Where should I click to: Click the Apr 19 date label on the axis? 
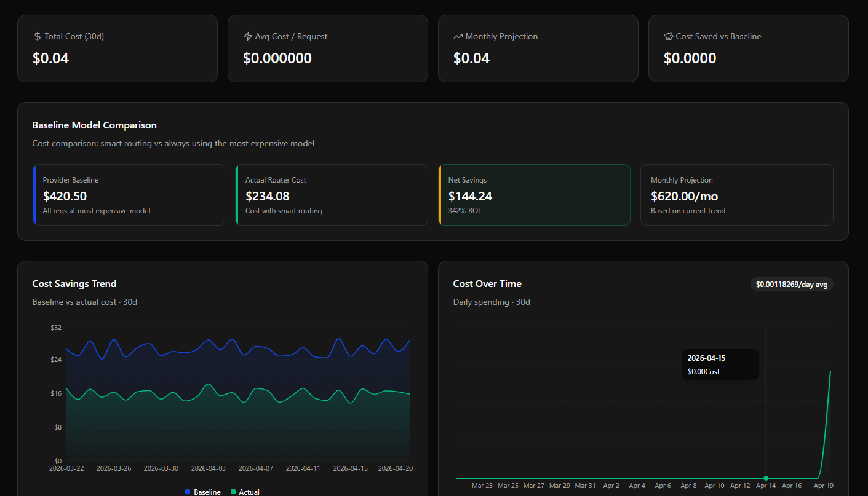pos(824,486)
